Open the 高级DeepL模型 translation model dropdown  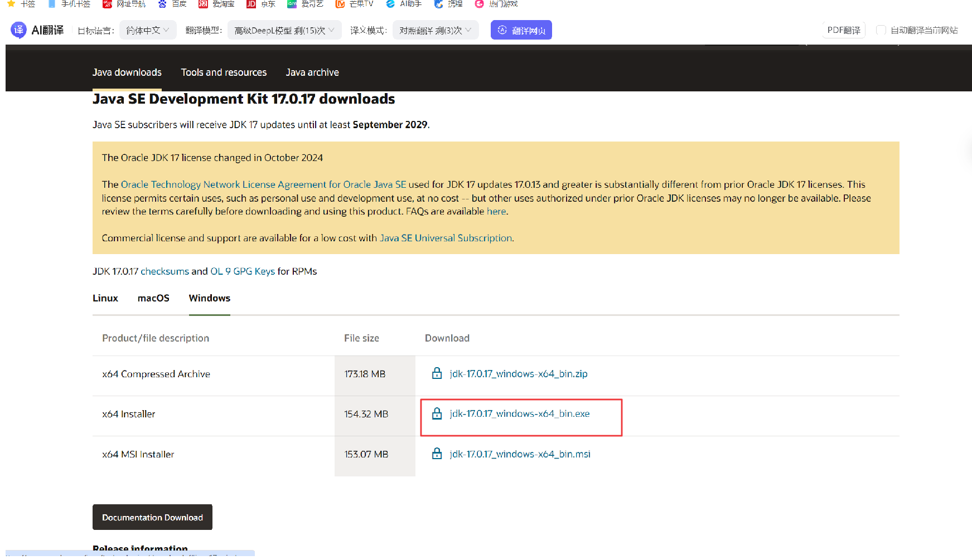[284, 30]
